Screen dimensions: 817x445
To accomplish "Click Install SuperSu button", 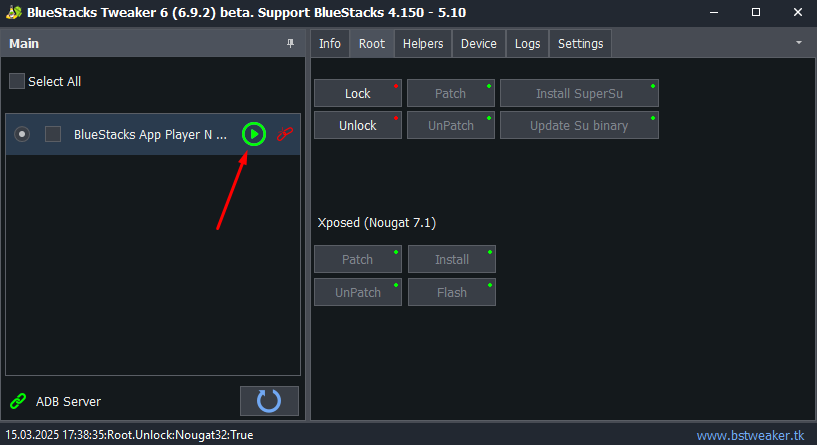I will (x=579, y=93).
